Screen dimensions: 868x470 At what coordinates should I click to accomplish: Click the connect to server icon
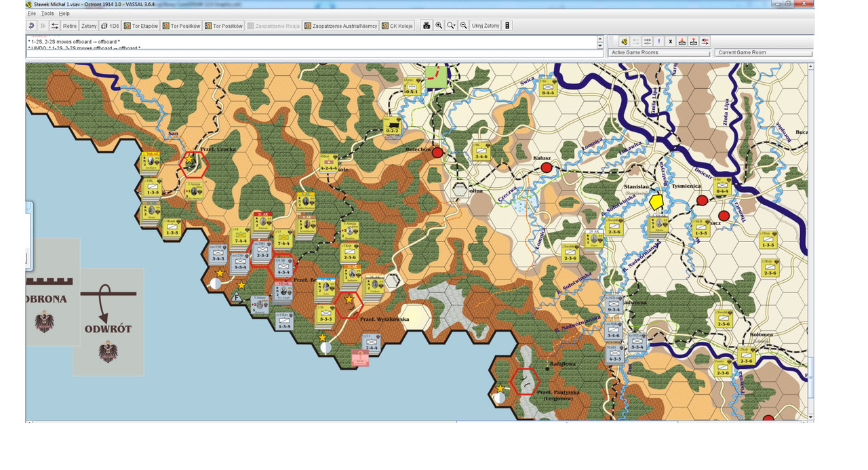point(623,41)
